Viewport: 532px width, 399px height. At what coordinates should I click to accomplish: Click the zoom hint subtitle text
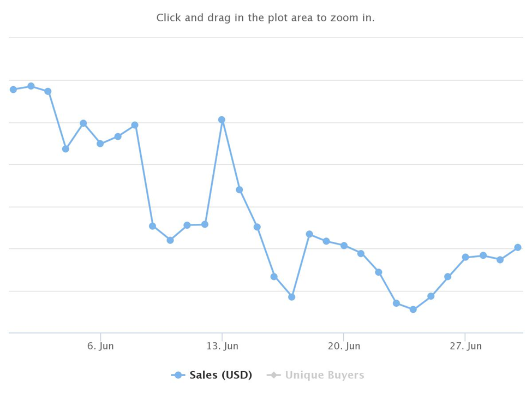point(265,17)
